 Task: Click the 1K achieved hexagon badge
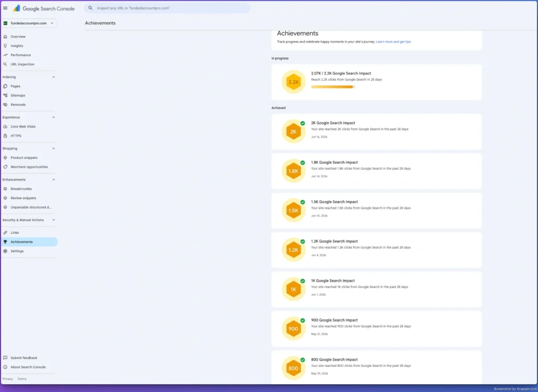tap(293, 290)
